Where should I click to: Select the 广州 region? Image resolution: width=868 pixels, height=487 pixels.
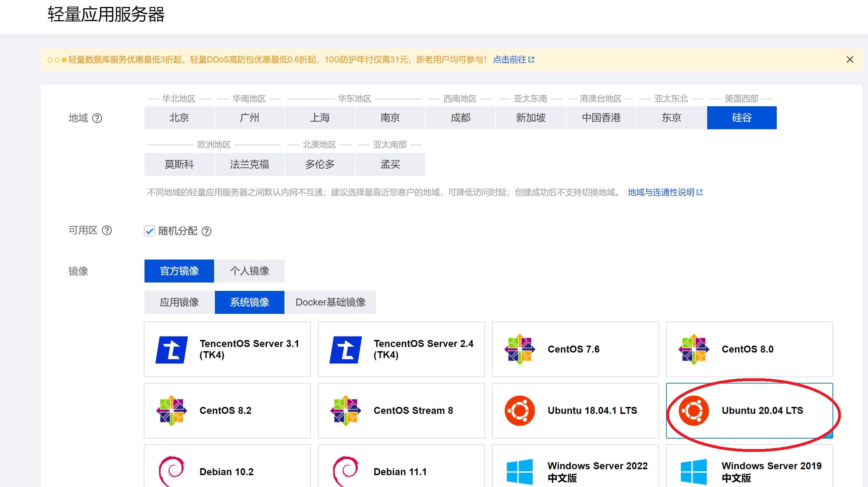click(249, 118)
